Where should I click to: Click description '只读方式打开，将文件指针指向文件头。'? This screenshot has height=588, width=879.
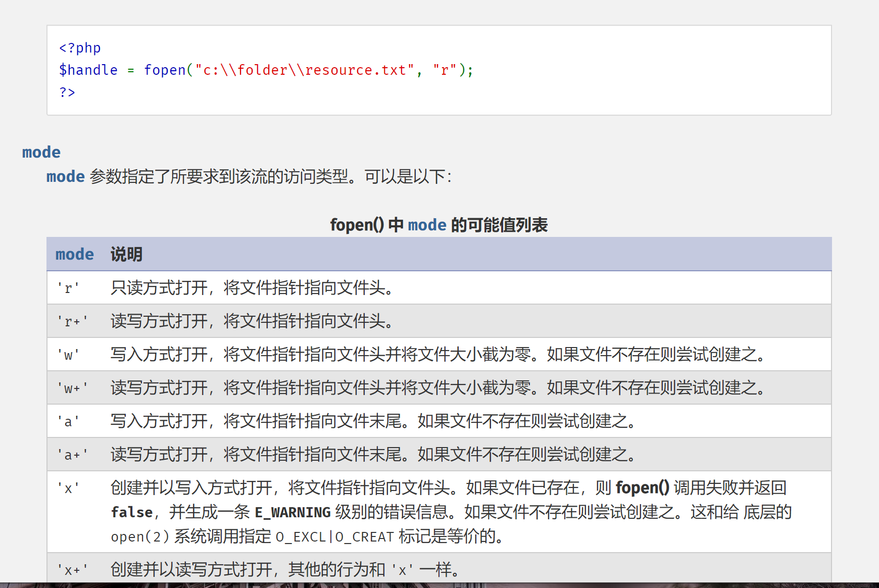tap(252, 288)
